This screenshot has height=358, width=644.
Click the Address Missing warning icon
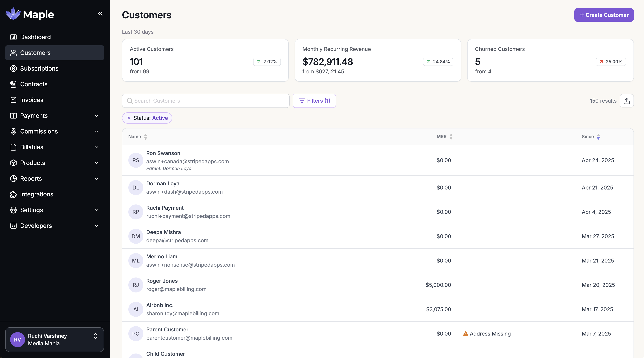pos(465,334)
